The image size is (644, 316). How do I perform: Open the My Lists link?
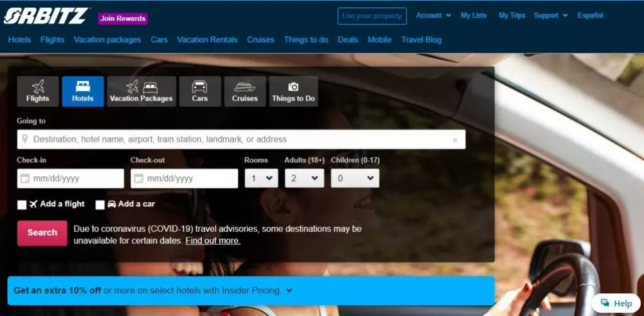click(474, 16)
